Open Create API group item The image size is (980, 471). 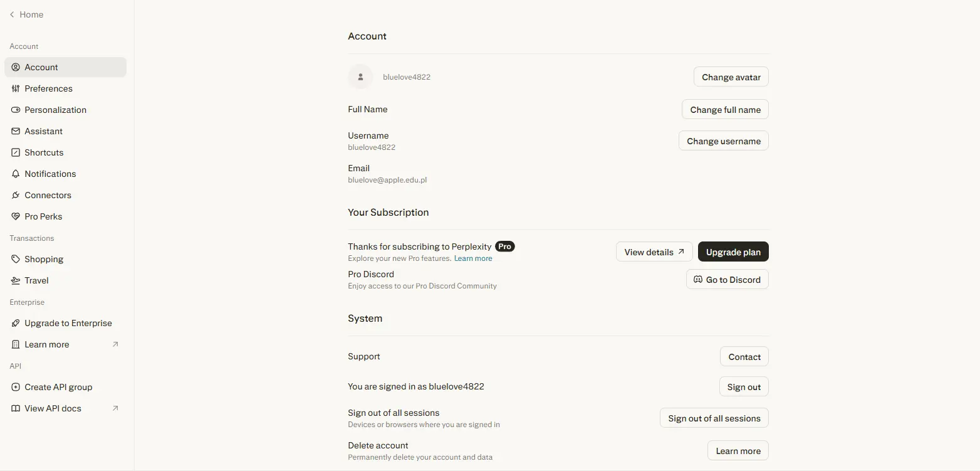(x=65, y=387)
